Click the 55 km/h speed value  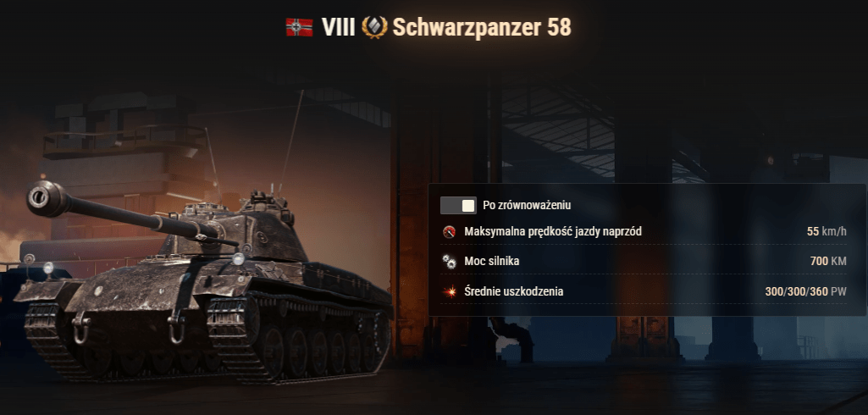click(827, 231)
